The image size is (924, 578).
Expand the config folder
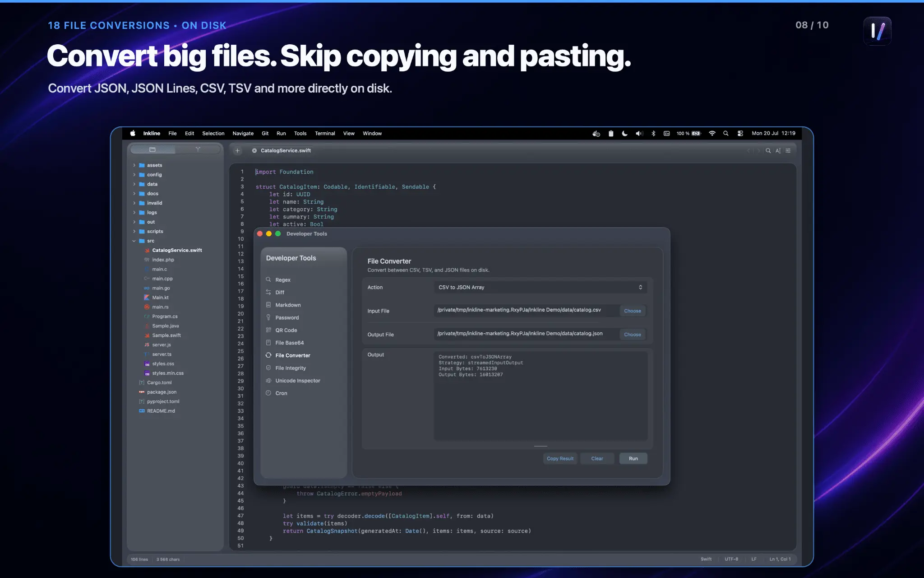click(x=134, y=175)
